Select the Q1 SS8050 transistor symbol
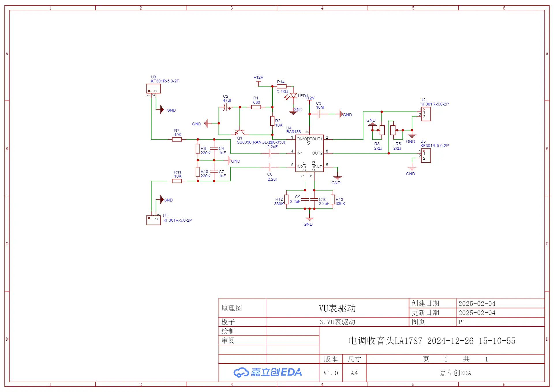This screenshot has width=554, height=392. click(240, 132)
